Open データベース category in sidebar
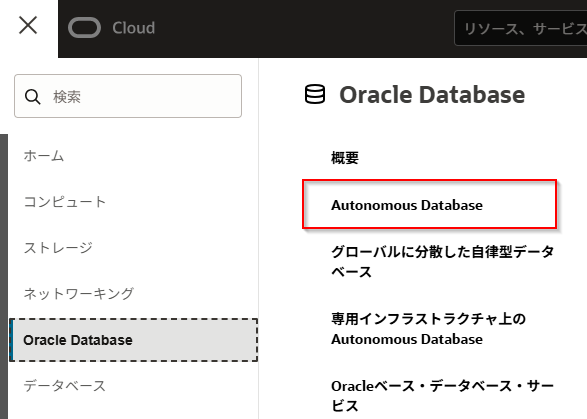This screenshot has height=419, width=587. pos(65,386)
